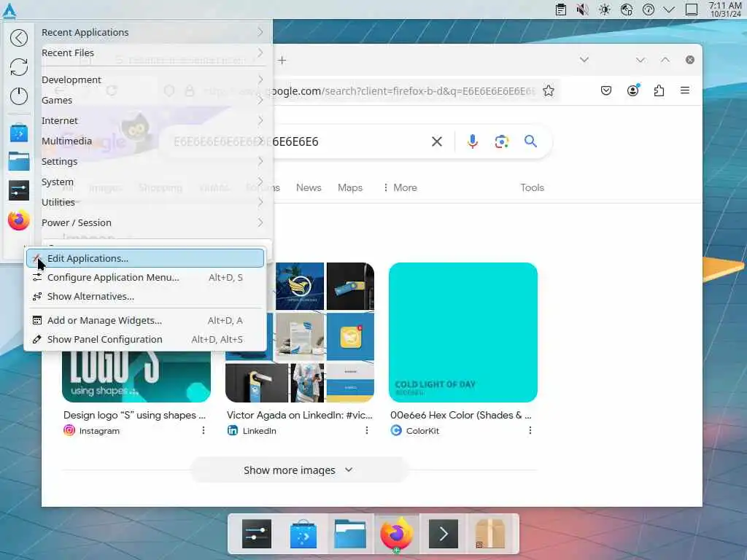The image size is (747, 560).
Task: Open System Settings icon in launcher favorites
Action: 18,191
